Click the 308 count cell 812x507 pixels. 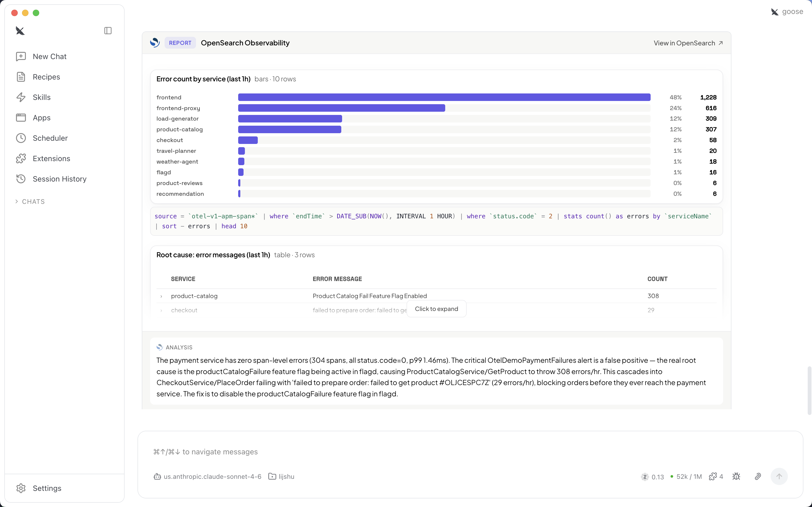click(653, 296)
